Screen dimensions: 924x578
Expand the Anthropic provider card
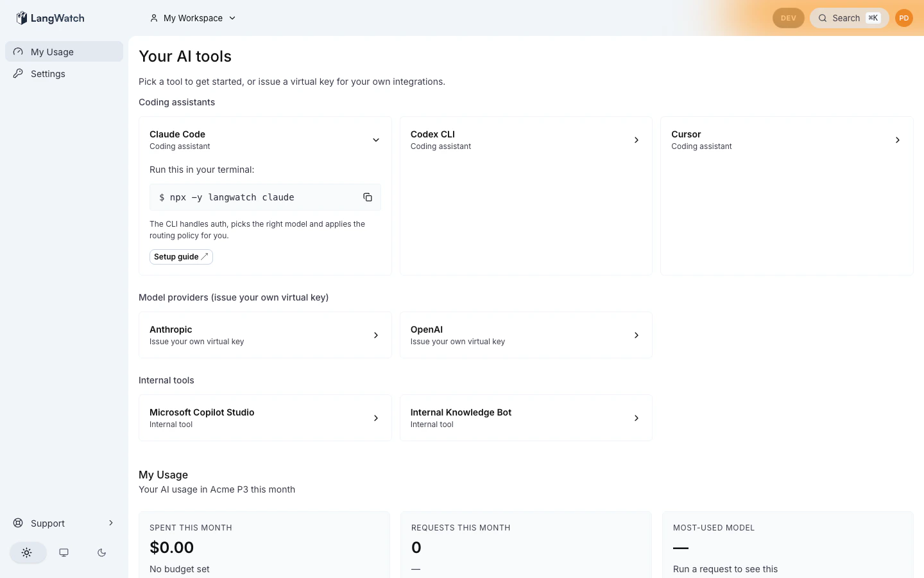(376, 335)
